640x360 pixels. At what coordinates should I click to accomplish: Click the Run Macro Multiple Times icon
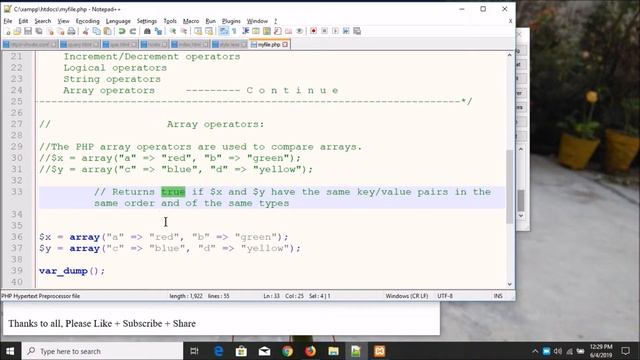(346, 31)
